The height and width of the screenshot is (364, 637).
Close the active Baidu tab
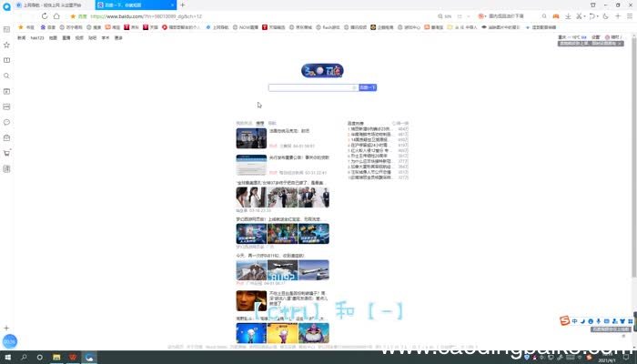pos(173,5)
